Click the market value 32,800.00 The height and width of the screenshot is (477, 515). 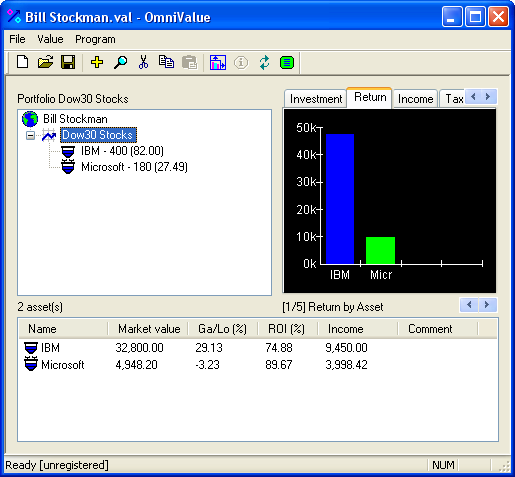[139, 348]
